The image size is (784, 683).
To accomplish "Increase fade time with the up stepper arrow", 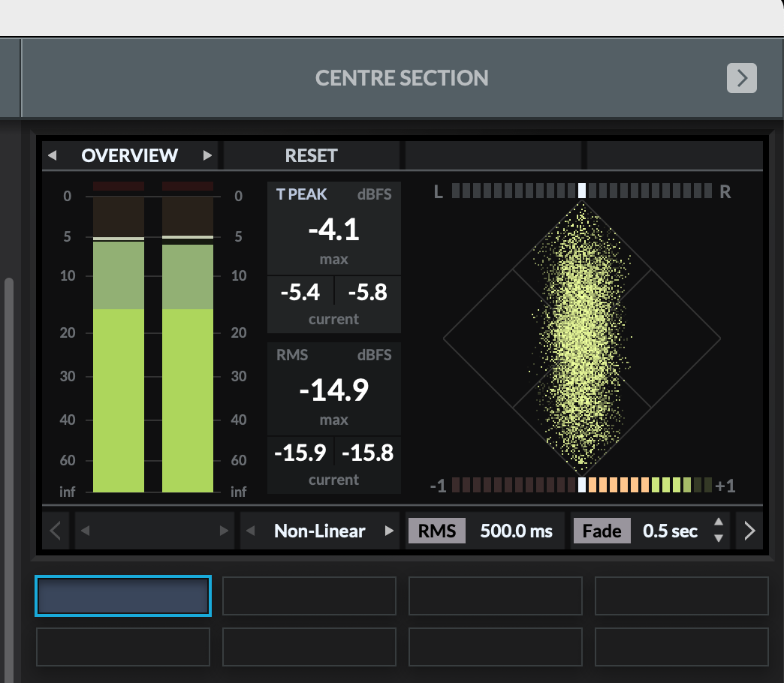I will pos(719,522).
